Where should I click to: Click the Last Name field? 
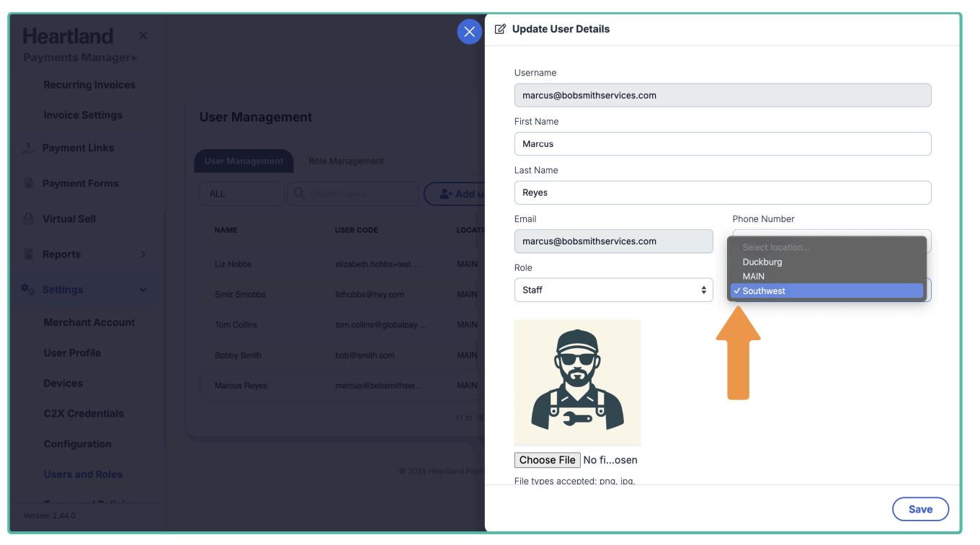pyautogui.click(x=722, y=192)
